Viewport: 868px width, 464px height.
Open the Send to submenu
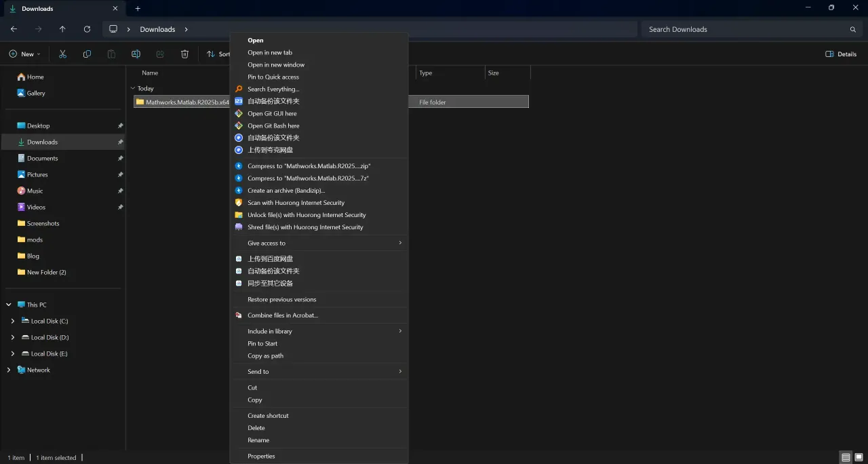(x=319, y=372)
